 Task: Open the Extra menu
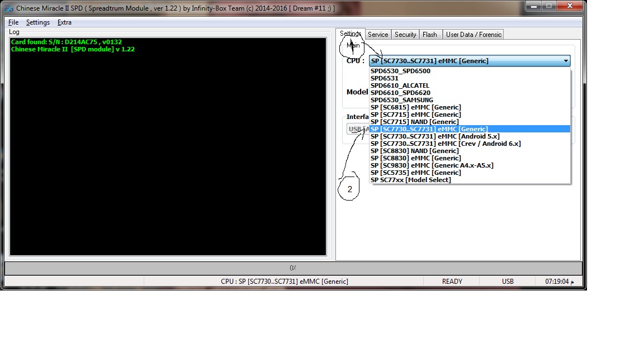click(64, 22)
